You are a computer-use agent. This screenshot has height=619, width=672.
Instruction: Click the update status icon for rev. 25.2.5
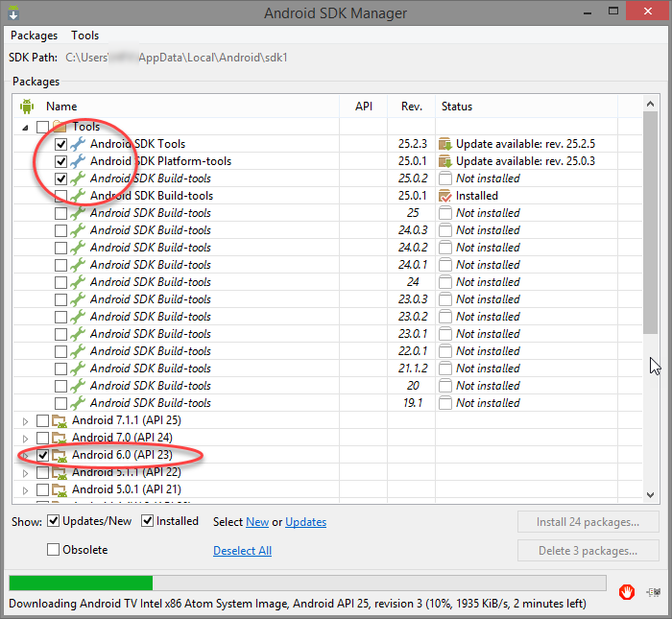tap(445, 144)
